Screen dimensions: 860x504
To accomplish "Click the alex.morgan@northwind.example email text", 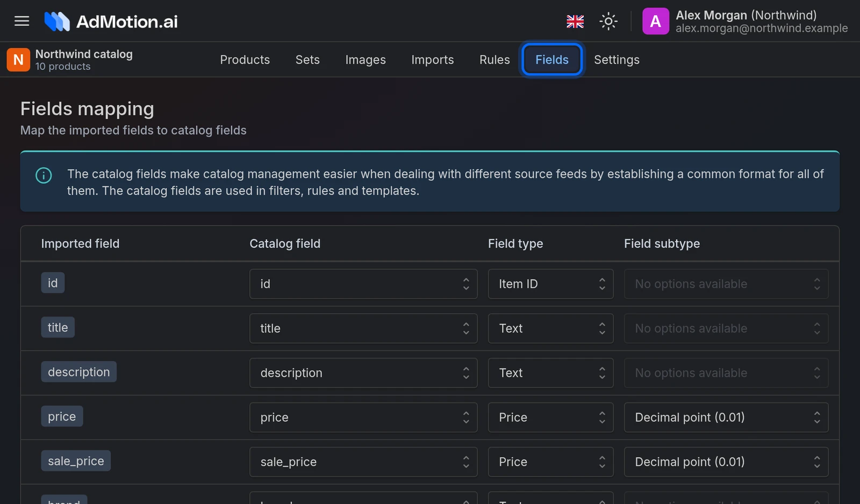I will tap(762, 28).
